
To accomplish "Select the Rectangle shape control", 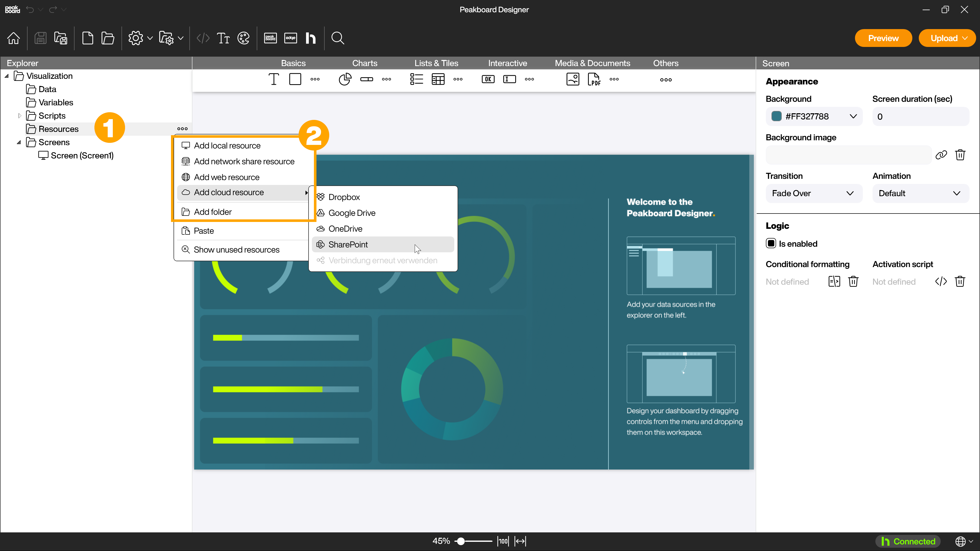I will [295, 79].
